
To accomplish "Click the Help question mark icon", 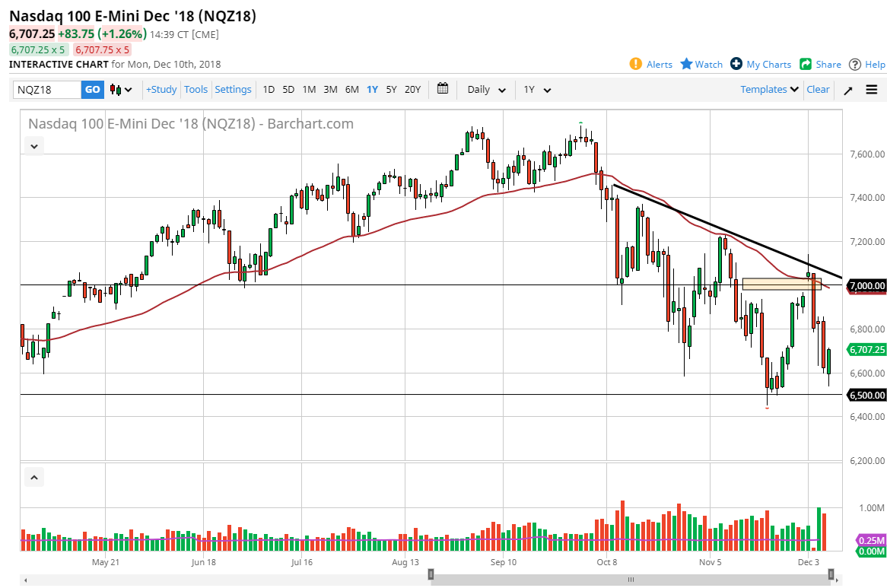I will (x=855, y=65).
